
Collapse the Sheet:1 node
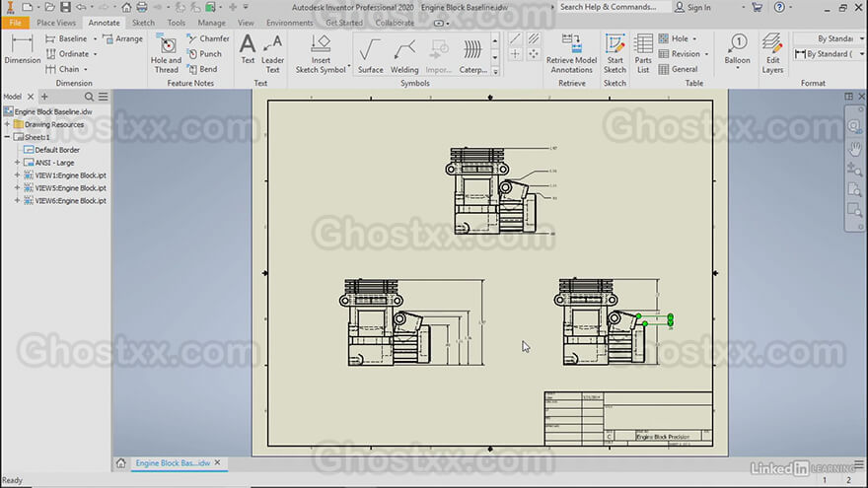[x=7, y=137]
